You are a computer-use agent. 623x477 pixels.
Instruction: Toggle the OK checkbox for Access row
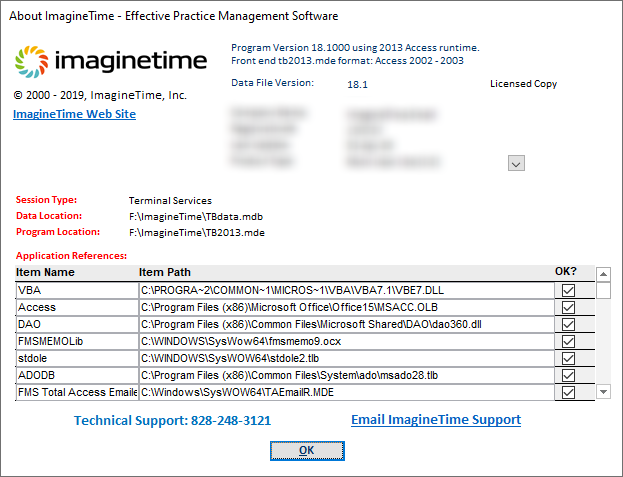coord(568,307)
